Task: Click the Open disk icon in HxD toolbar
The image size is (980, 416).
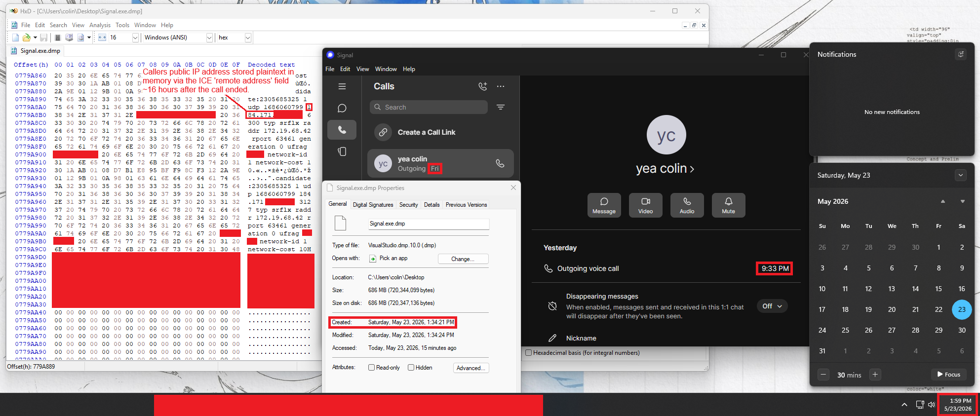Action: [x=69, y=38]
